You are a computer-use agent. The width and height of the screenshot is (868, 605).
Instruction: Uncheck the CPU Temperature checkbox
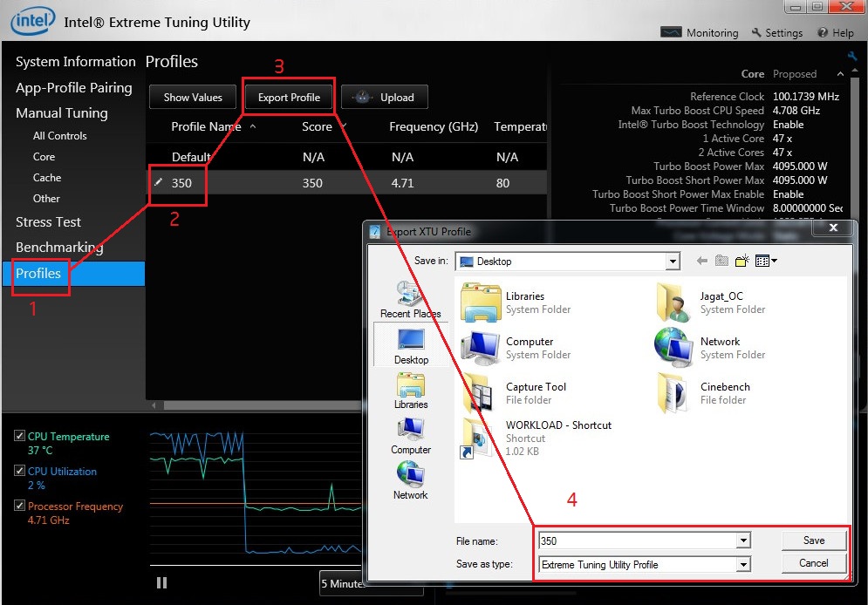20,436
